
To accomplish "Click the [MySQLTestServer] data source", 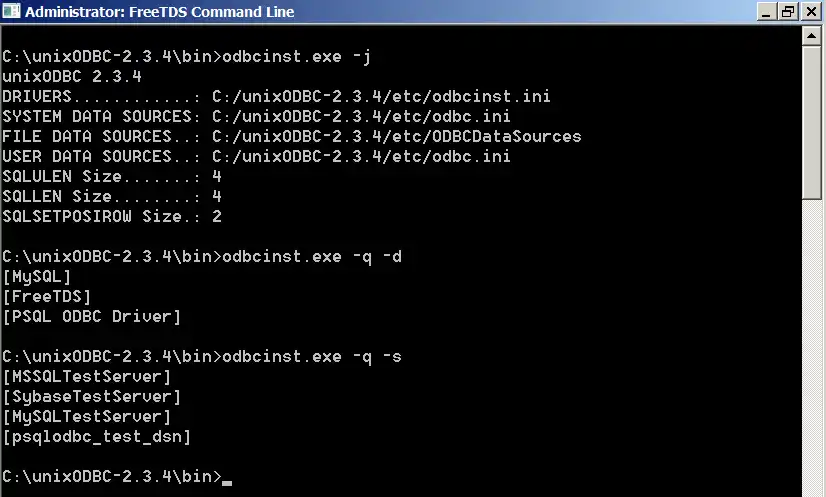I will [86, 416].
